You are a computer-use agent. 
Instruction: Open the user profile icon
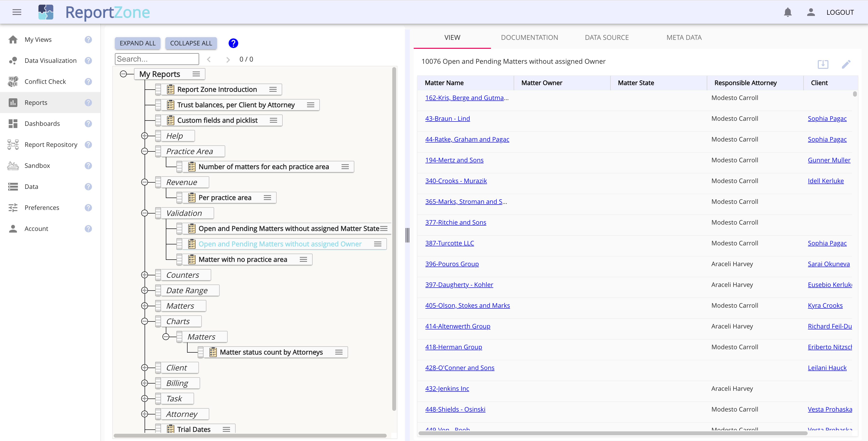point(811,12)
